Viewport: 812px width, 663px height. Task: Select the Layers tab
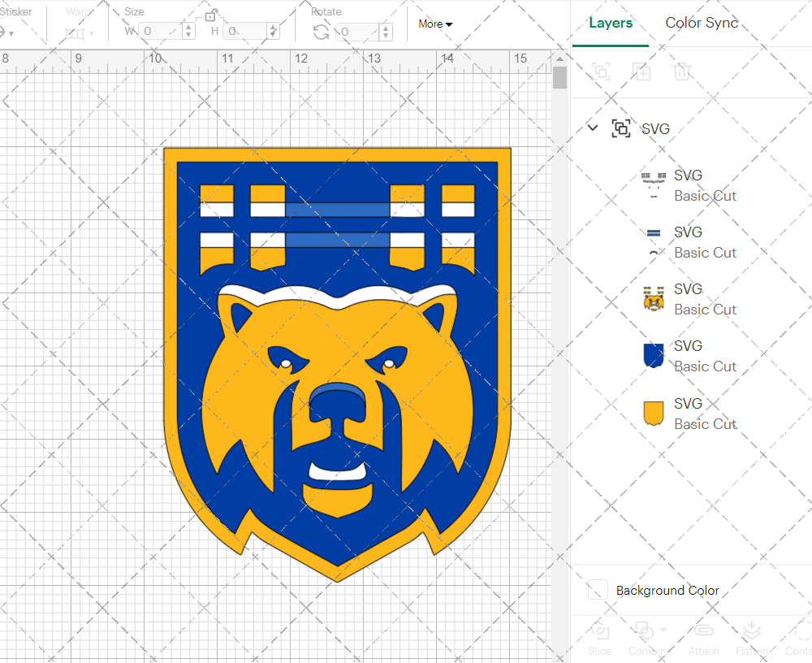pos(611,23)
